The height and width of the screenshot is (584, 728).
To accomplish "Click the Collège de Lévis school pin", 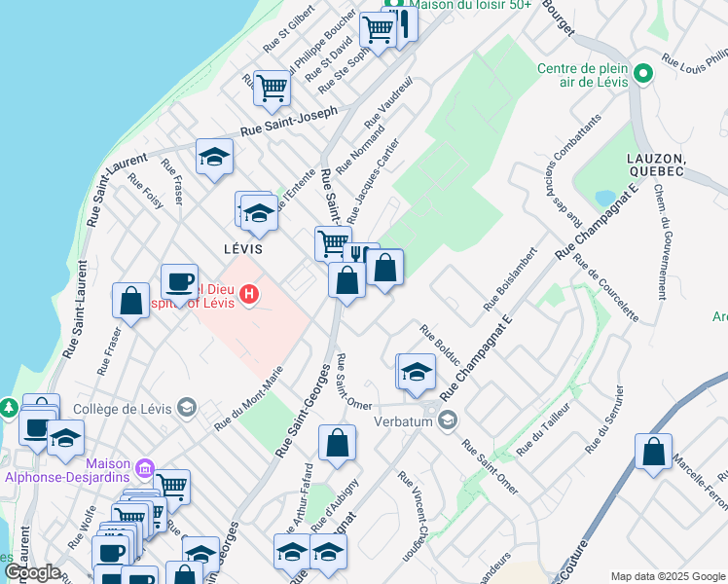I will [187, 408].
